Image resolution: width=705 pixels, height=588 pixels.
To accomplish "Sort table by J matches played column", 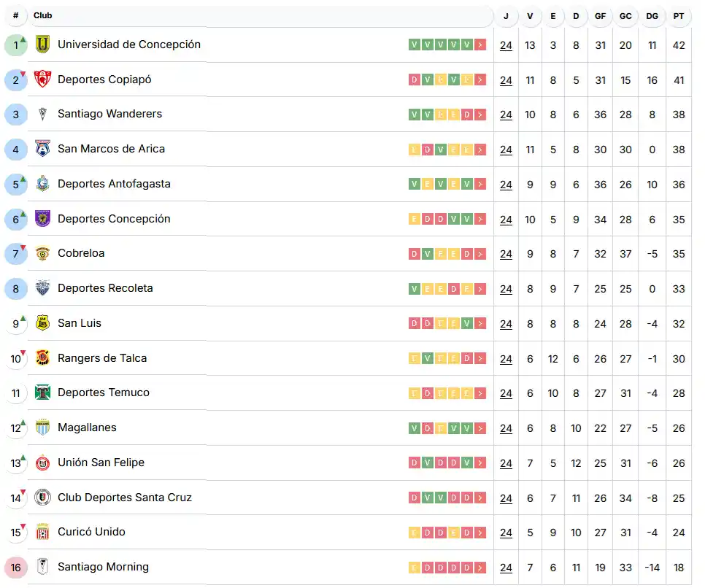I will coord(506,16).
